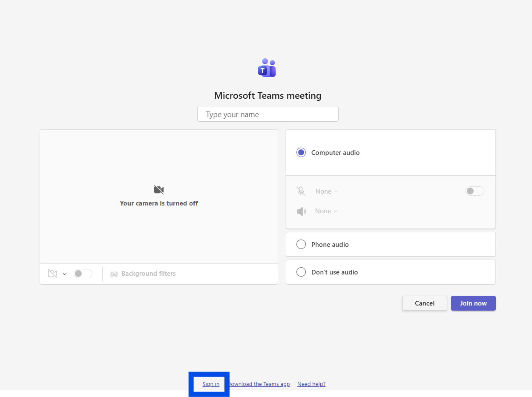The width and height of the screenshot is (532, 397).
Task: Click the speaker volume icon
Action: click(302, 211)
